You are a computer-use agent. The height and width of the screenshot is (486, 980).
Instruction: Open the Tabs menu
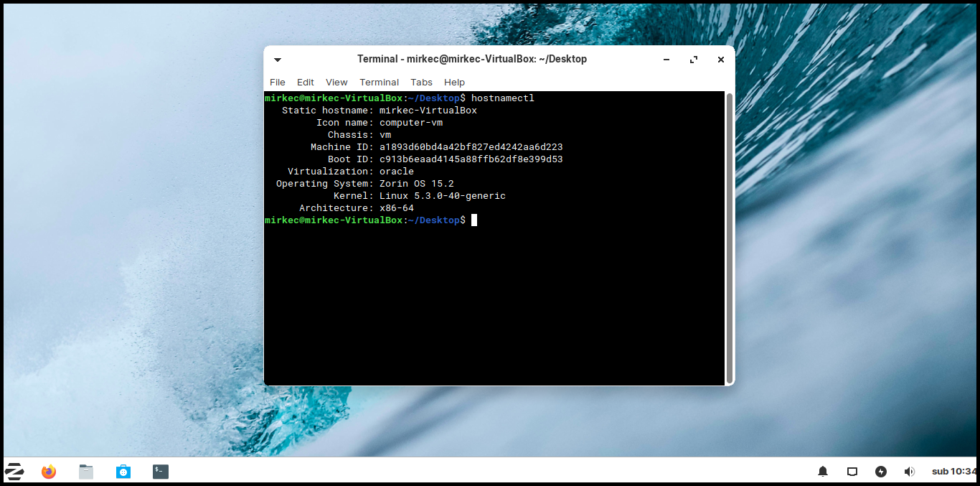point(422,82)
